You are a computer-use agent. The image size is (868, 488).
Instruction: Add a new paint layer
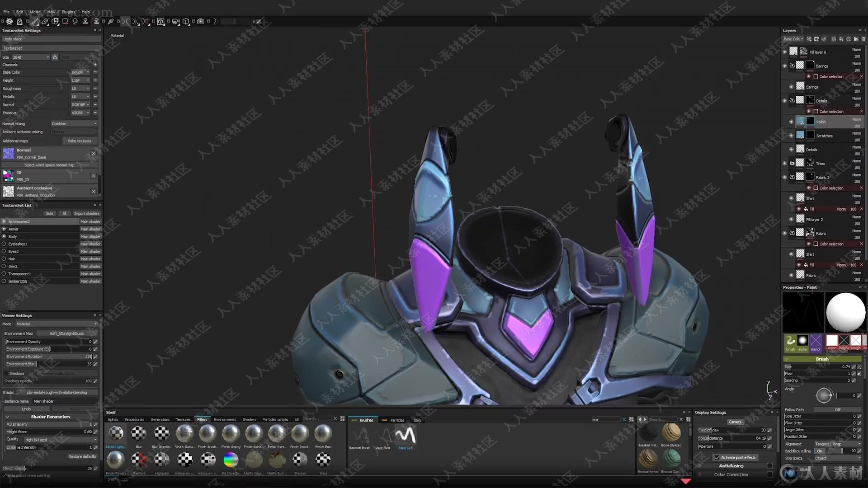pos(834,39)
